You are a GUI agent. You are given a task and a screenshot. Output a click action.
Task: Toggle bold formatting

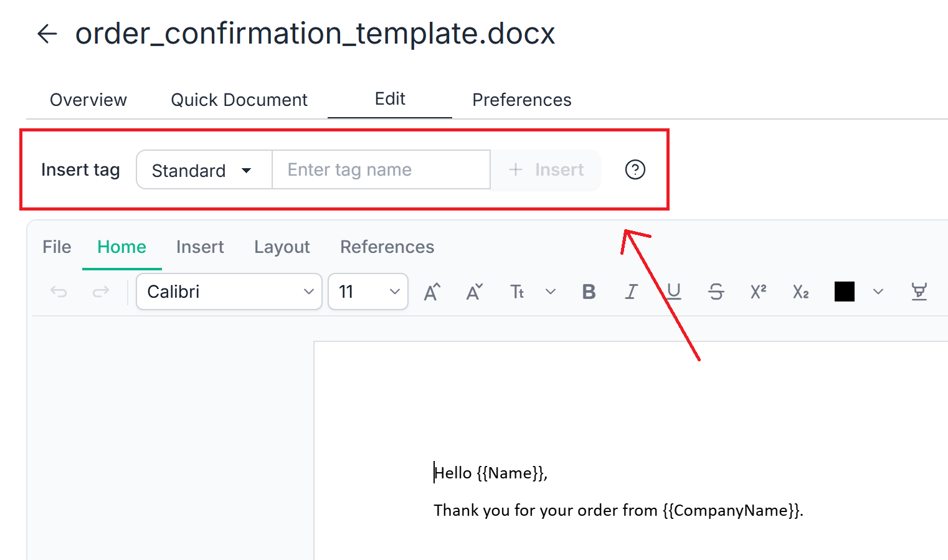pyautogui.click(x=589, y=292)
